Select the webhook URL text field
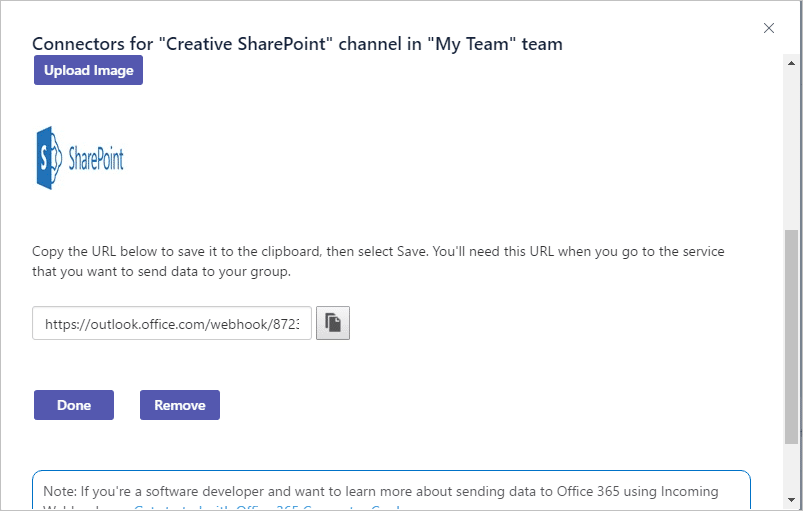The height and width of the screenshot is (511, 803). coord(172,323)
